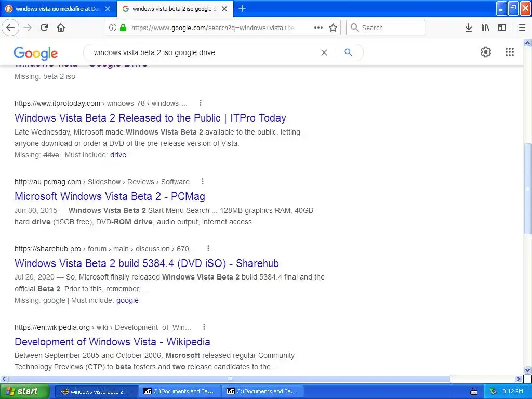This screenshot has width=532, height=399.
Task: Open the Library bookmarks and history icon
Action: [485, 28]
